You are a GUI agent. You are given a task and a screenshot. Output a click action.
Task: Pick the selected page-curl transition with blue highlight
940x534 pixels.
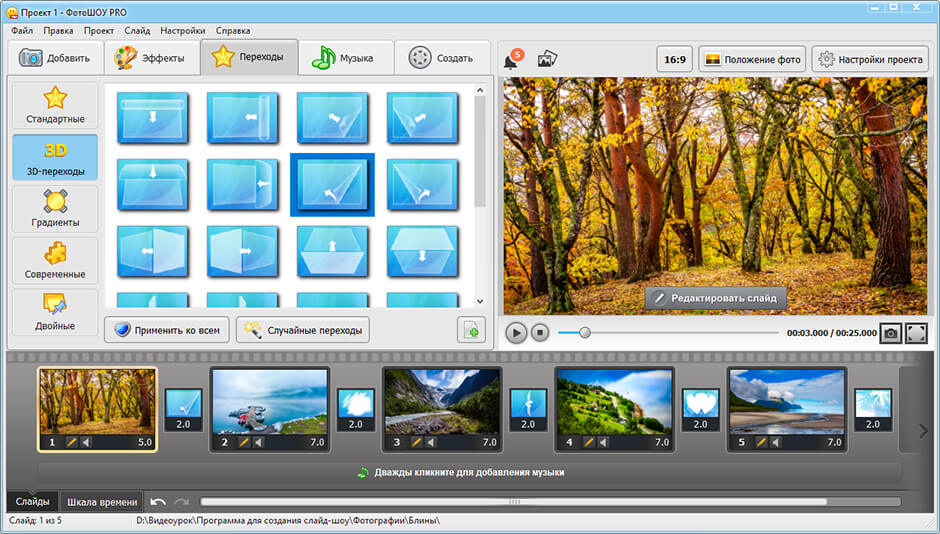332,185
